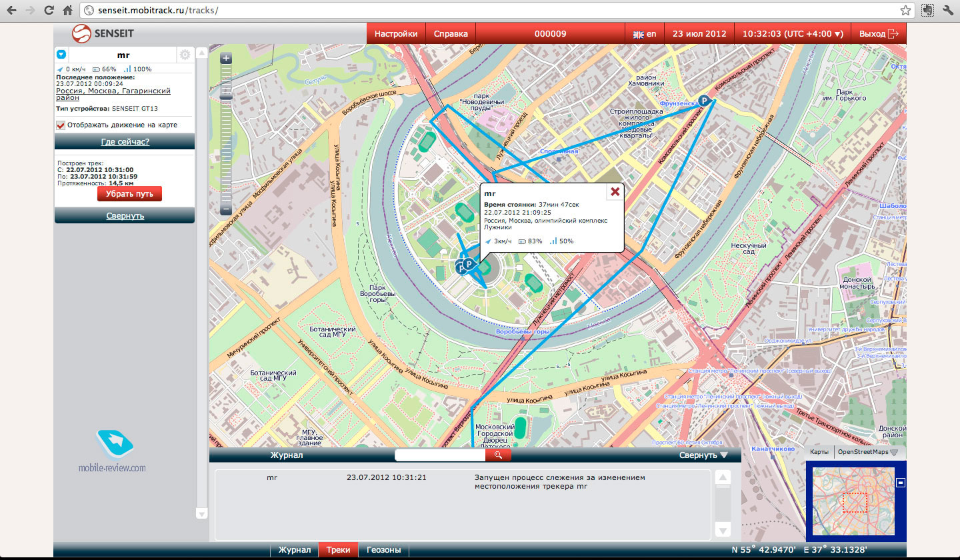Click the 'Где сейчас?' button
The height and width of the screenshot is (560, 960).
125,141
